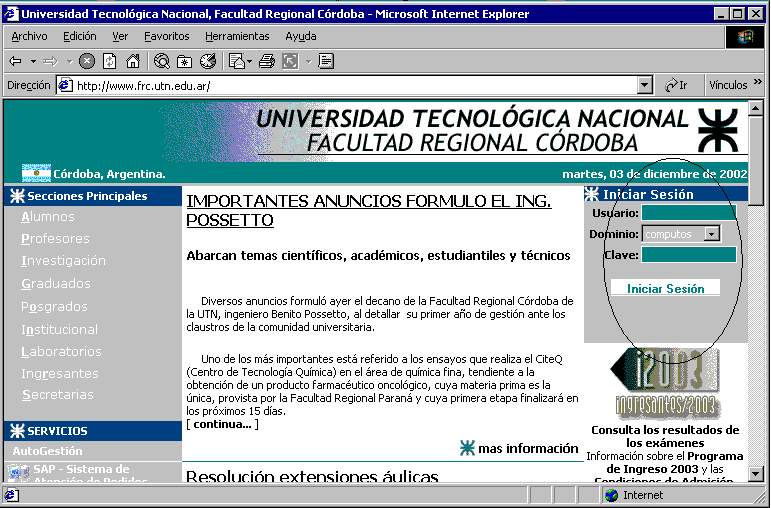Click the Córdoba, Argentina. text
The image size is (771, 508).
pos(109,174)
